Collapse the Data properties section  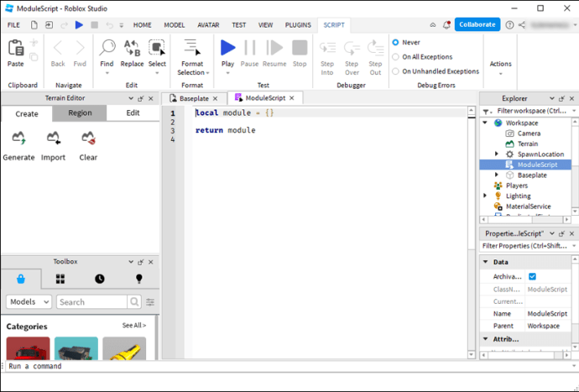pyautogui.click(x=487, y=262)
